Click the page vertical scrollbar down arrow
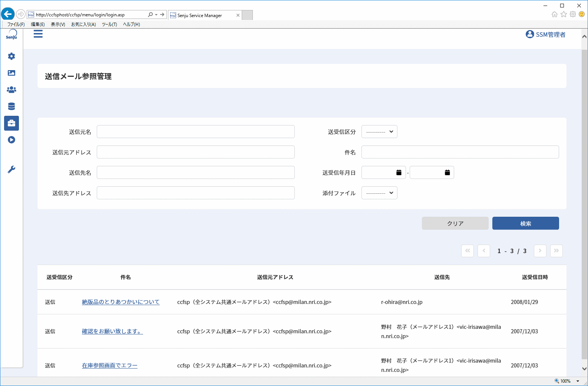588x386 pixels. [x=585, y=369]
